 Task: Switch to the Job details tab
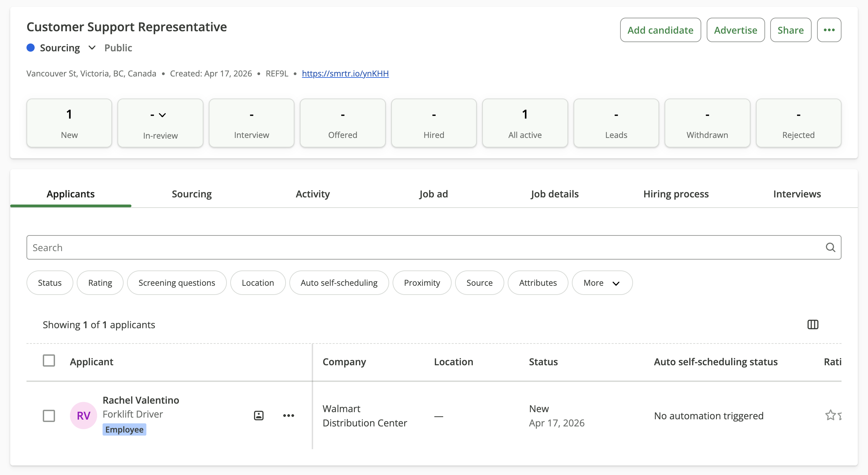click(555, 194)
